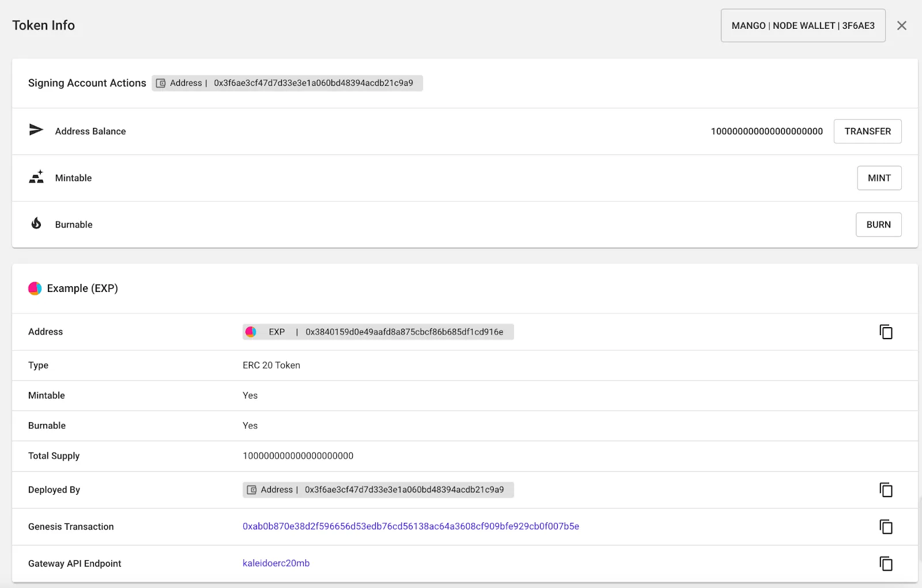Click the signing account address chip
This screenshot has height=588, width=922.
[x=287, y=83]
